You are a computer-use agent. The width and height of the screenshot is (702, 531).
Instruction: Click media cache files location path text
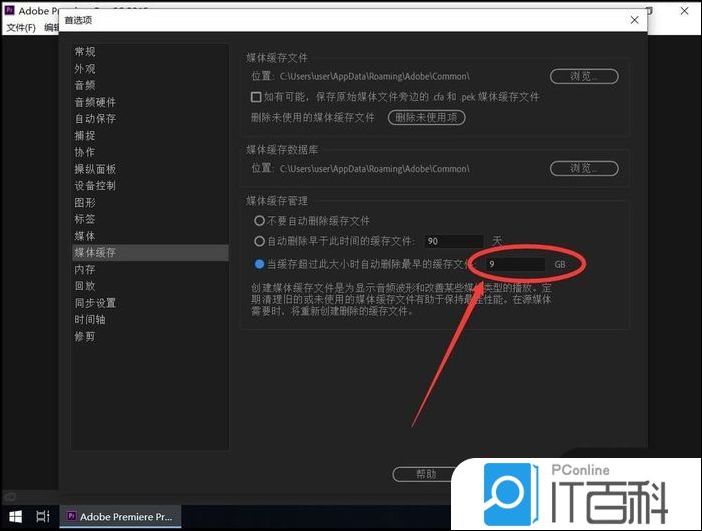pyautogui.click(x=375, y=77)
